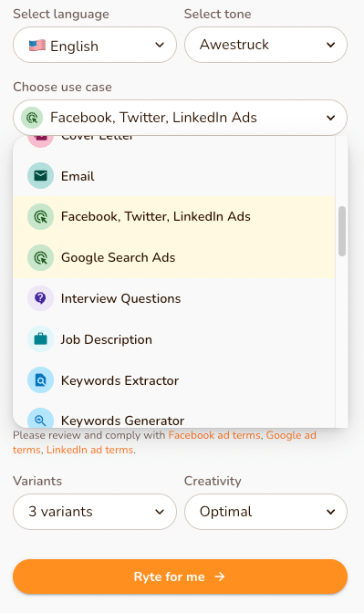Open the Optimal creativity dropdown

coord(265,512)
